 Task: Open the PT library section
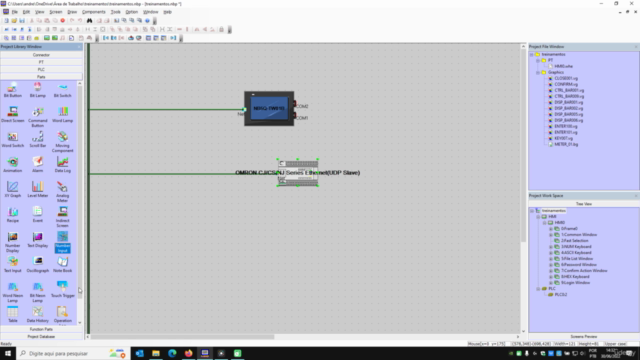coord(41,62)
